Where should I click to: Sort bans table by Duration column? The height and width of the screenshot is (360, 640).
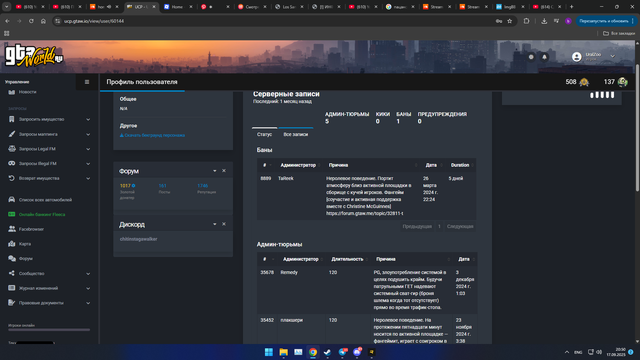[x=460, y=165]
